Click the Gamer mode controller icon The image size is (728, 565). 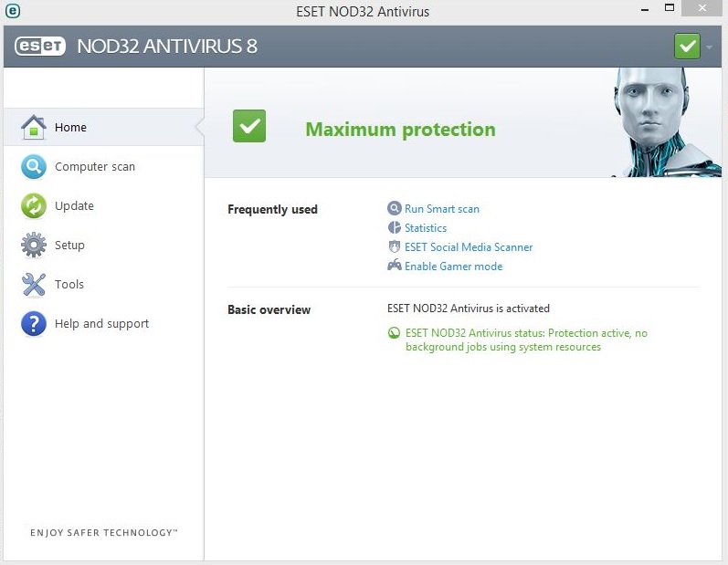click(x=395, y=267)
